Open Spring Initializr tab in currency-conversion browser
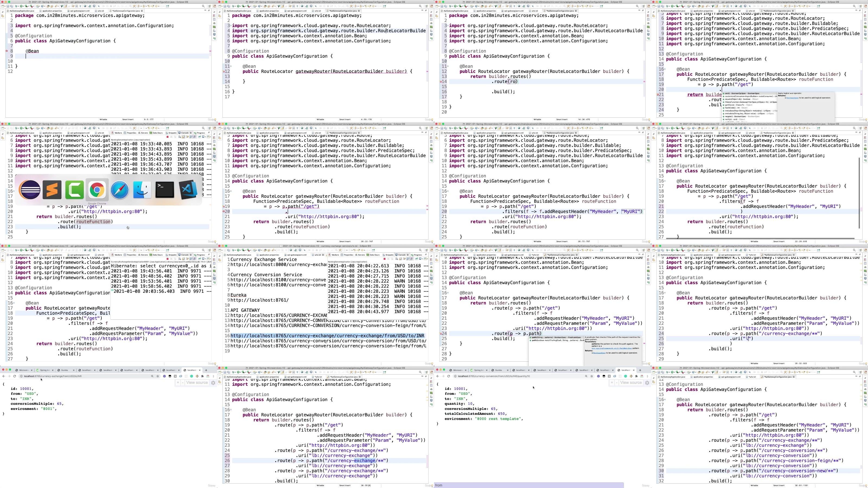This screenshot has height=488, width=868. 479,370
